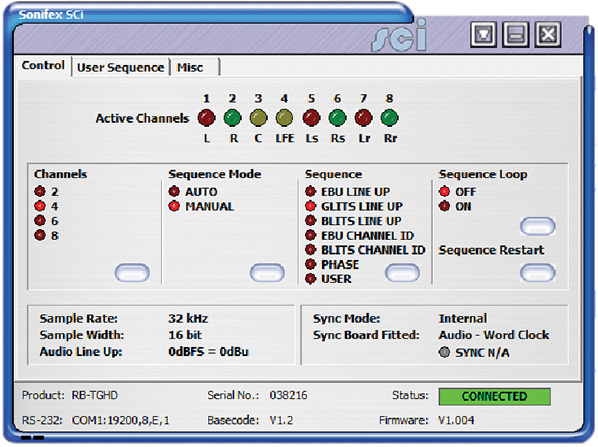Screen dimensions: 598x447
Task: Switch to User Sequence tab
Action: click(x=121, y=68)
